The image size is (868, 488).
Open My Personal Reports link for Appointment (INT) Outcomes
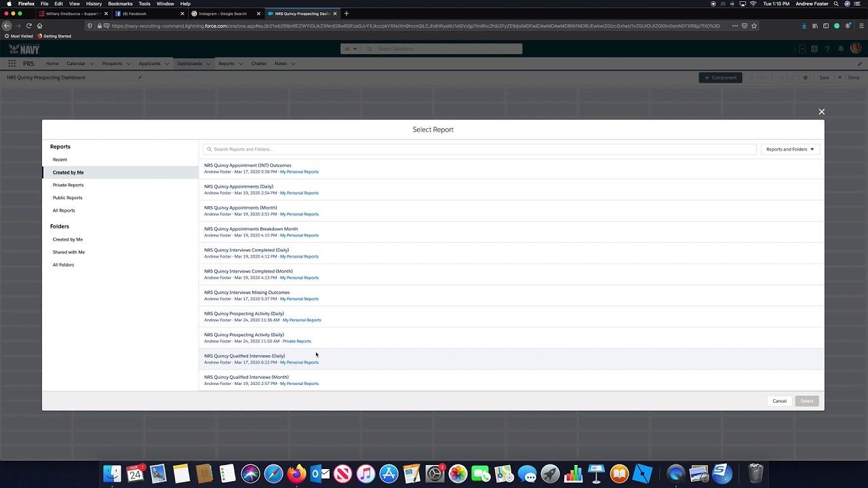point(299,171)
